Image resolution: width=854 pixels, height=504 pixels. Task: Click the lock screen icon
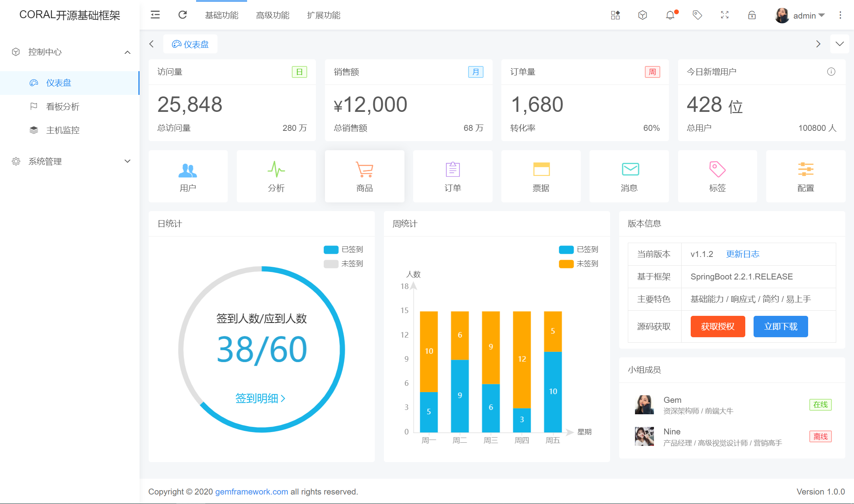point(752,15)
